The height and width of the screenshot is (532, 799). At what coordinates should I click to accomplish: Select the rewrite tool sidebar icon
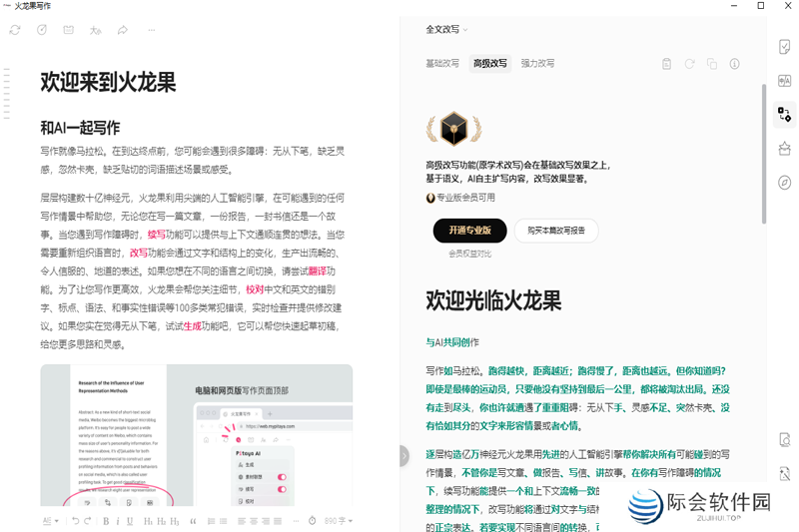click(784, 114)
